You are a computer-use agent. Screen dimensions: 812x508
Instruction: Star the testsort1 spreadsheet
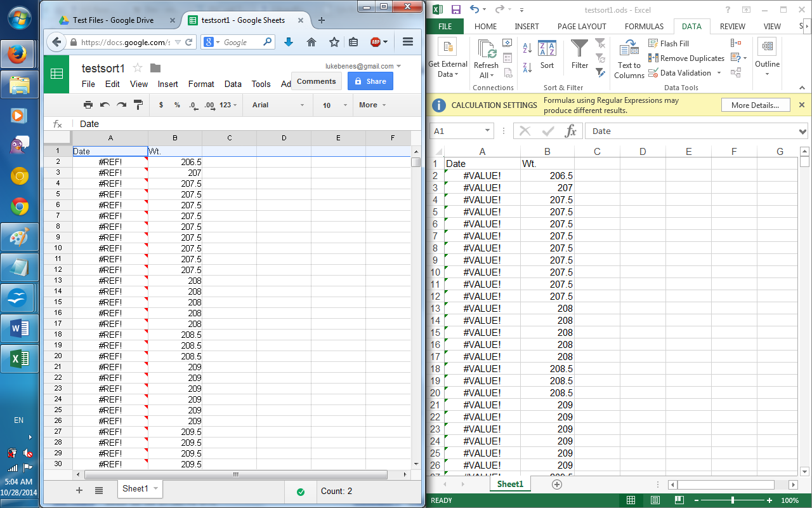[138, 68]
